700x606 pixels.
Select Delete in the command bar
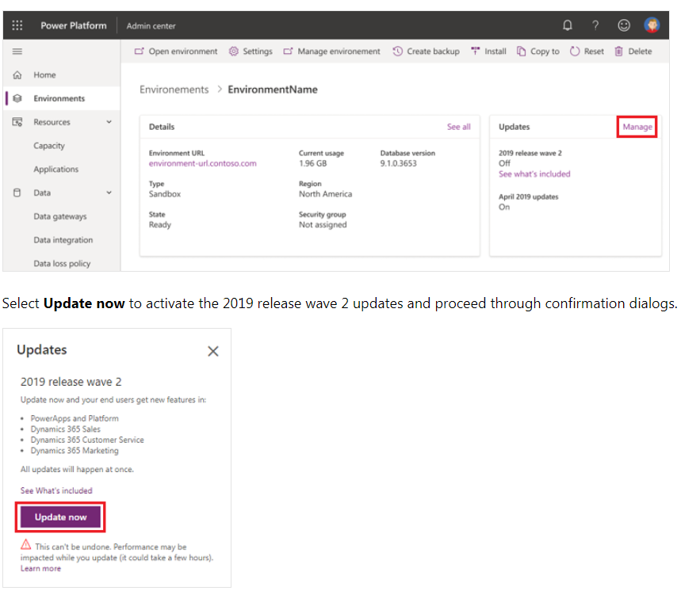633,51
